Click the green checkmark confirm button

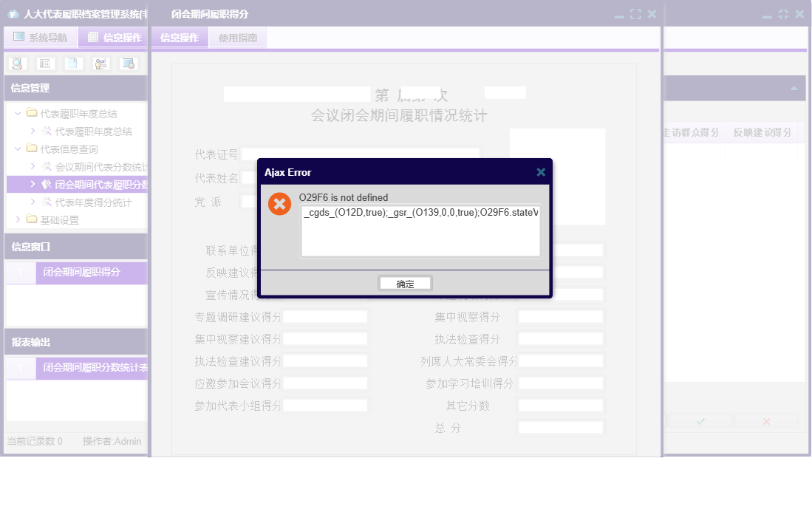699,420
